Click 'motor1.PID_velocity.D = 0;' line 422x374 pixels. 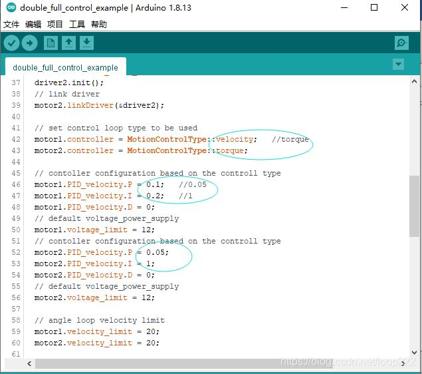pyautogui.click(x=94, y=207)
